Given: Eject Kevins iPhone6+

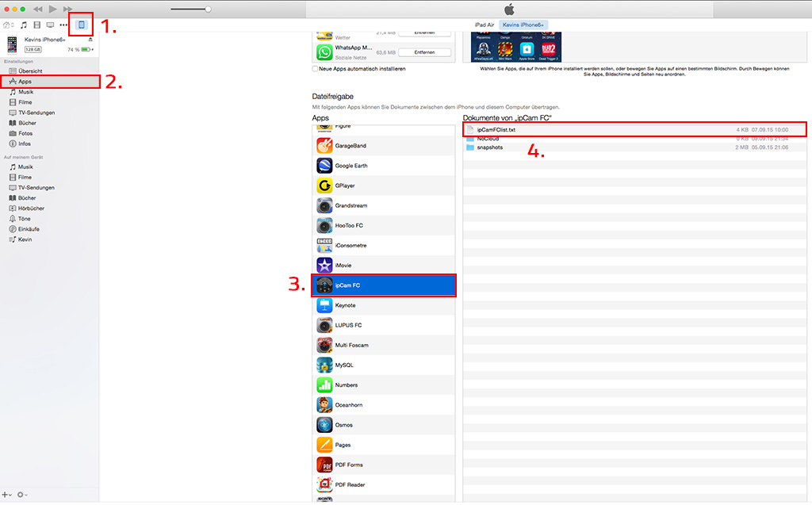Looking at the screenshot, I should pyautogui.click(x=90, y=40).
